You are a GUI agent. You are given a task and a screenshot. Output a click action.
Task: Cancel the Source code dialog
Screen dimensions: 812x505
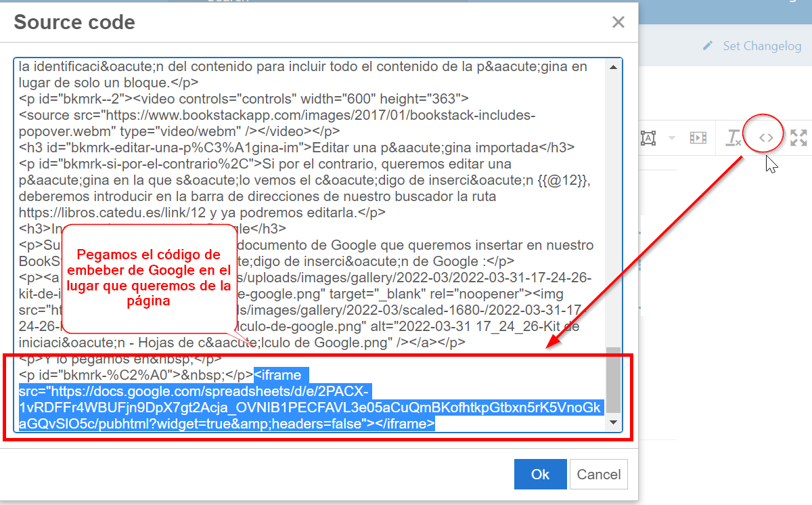[x=599, y=475]
